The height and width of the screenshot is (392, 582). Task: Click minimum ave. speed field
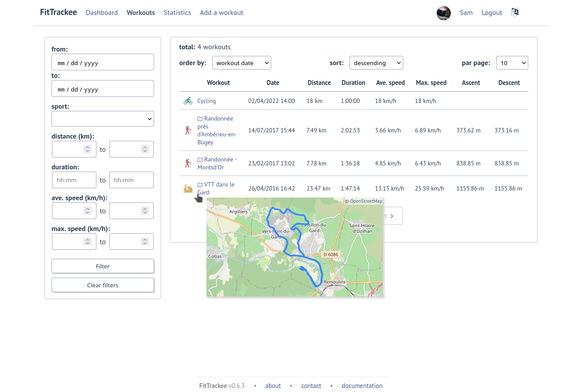74,211
